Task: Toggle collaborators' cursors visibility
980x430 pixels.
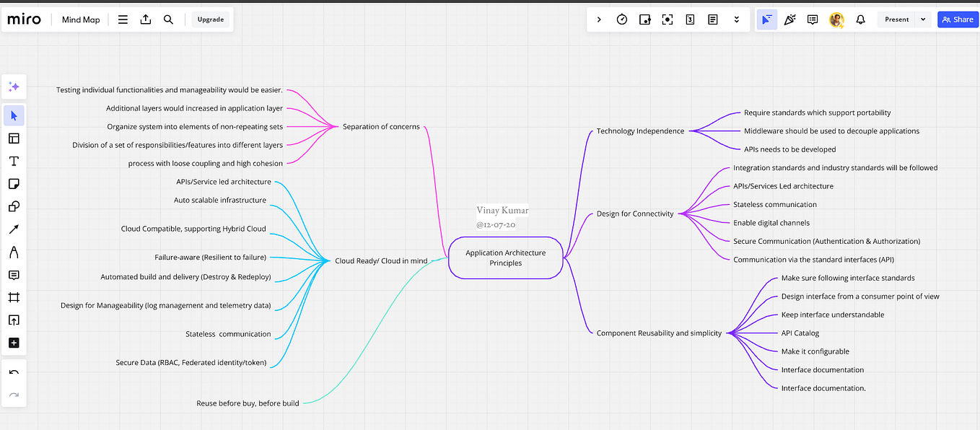Action: point(766,19)
